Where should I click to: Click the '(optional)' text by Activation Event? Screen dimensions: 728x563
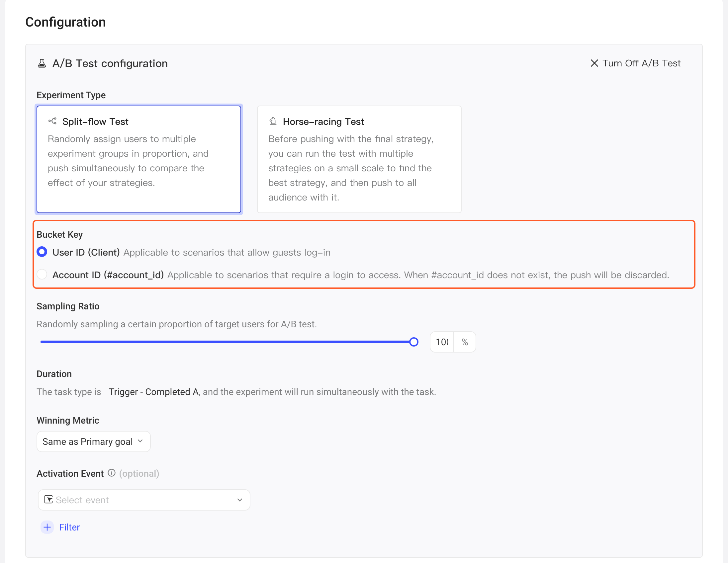click(139, 473)
